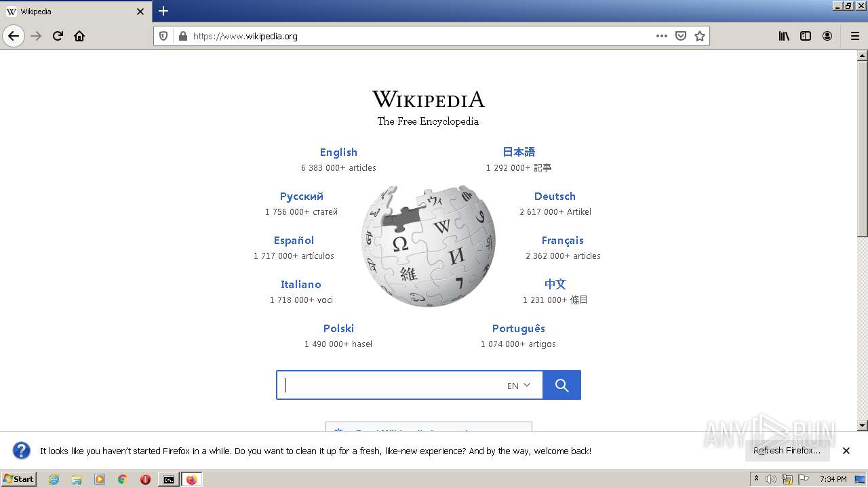Show hidden system tray icons
Viewport: 868px width, 488px height.
point(756,479)
